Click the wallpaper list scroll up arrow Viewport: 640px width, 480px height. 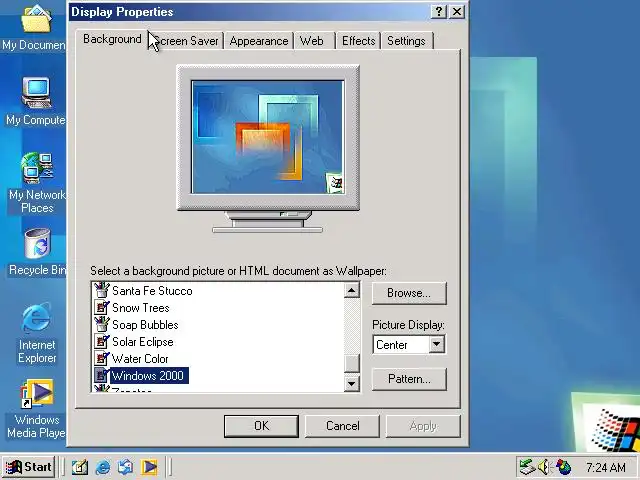tap(351, 290)
